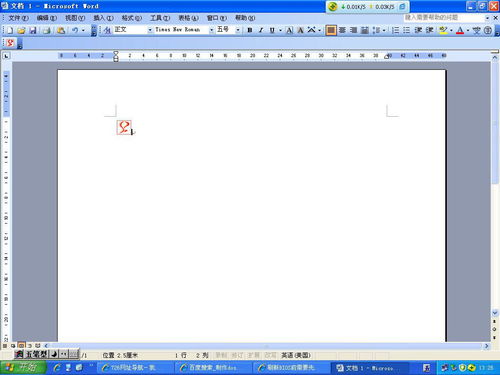Click the bulleted list icon
This screenshot has width=500, height=375.
pyautogui.click(x=406, y=30)
